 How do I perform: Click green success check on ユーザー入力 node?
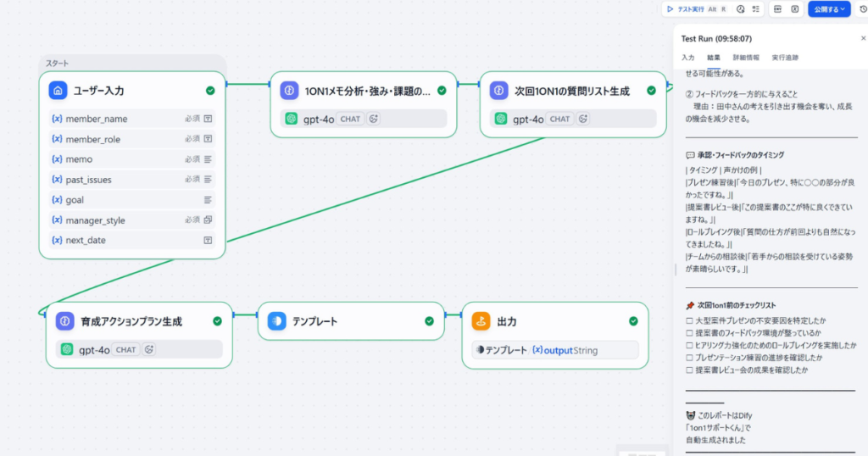pyautogui.click(x=210, y=90)
